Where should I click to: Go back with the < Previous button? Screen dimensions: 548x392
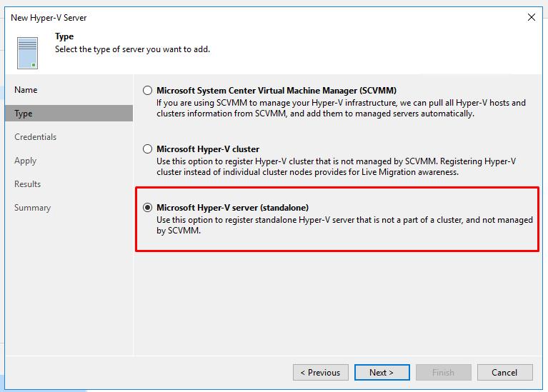tap(321, 373)
